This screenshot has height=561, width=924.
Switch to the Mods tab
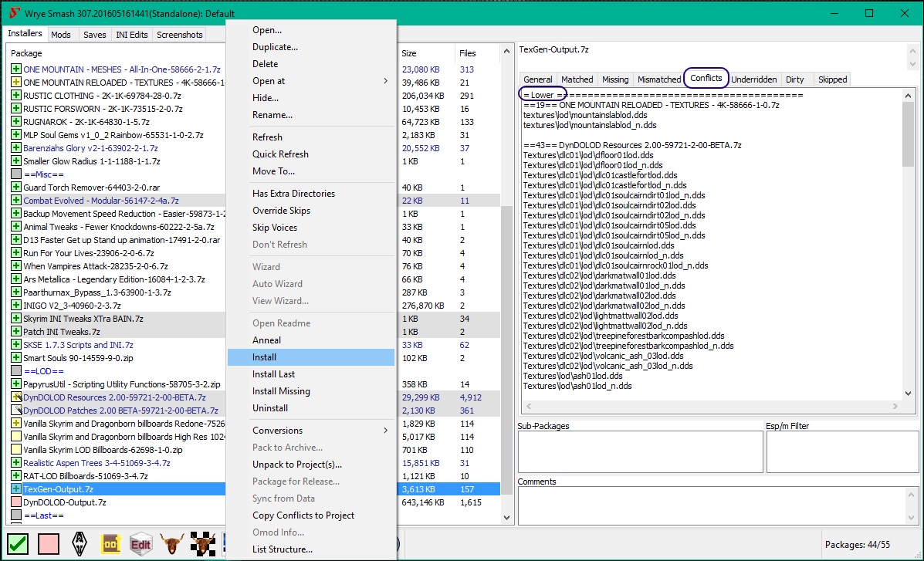click(x=61, y=35)
